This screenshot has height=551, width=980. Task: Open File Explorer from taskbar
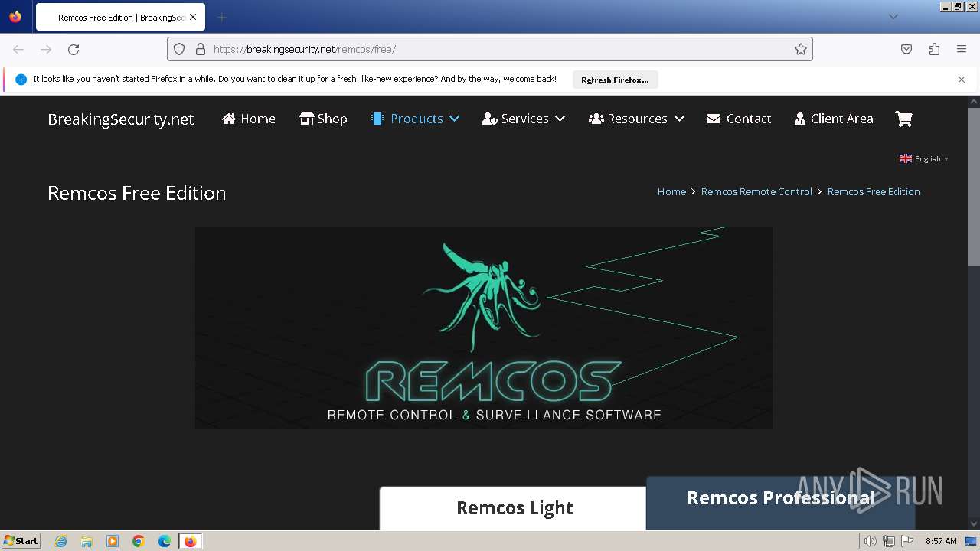[87, 541]
